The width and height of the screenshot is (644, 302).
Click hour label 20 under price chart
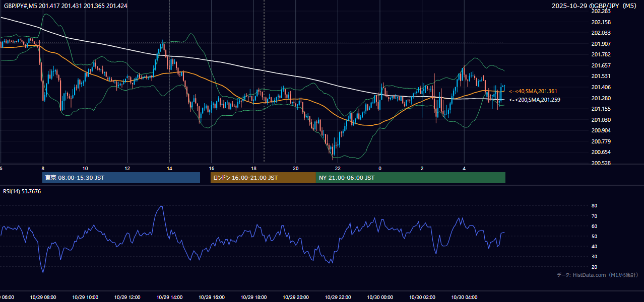tap(296, 169)
